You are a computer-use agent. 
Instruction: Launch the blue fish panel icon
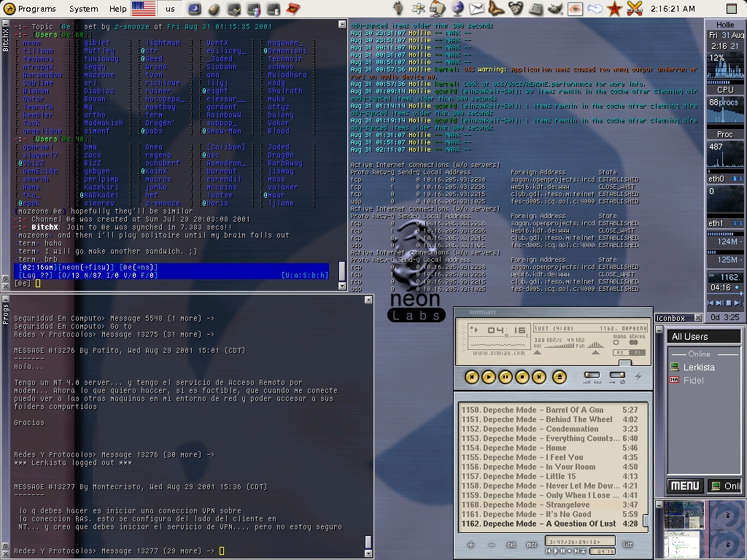coord(595,9)
